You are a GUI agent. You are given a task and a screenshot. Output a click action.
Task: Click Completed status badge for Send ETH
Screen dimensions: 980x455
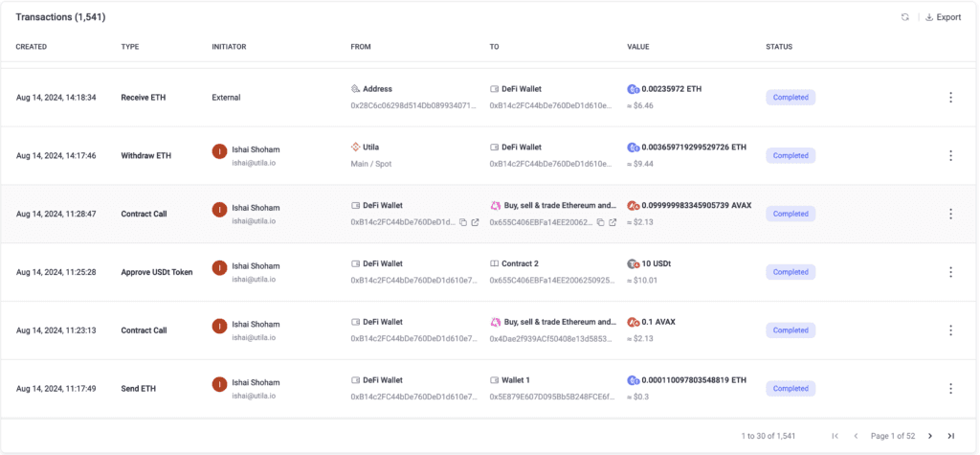(x=791, y=389)
